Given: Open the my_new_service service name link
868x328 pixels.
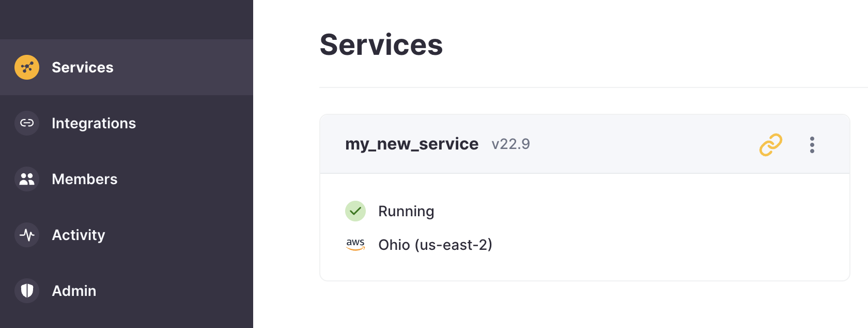Looking at the screenshot, I should pos(412,144).
